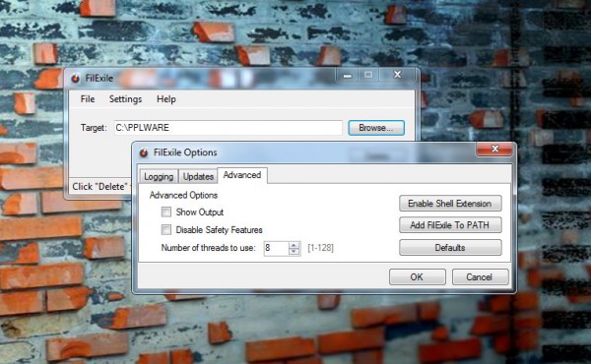Click the Target: label in FilExile window
The height and width of the screenshot is (364, 591).
tap(94, 128)
